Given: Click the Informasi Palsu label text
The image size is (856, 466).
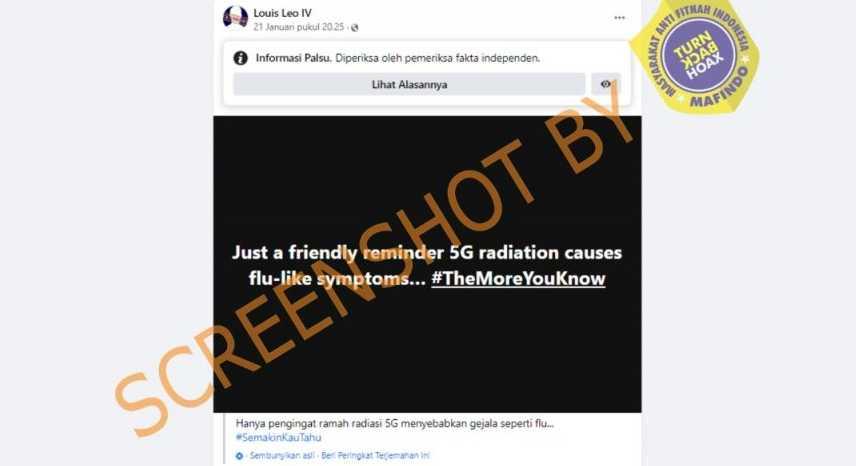Looking at the screenshot, I should pyautogui.click(x=294, y=58).
